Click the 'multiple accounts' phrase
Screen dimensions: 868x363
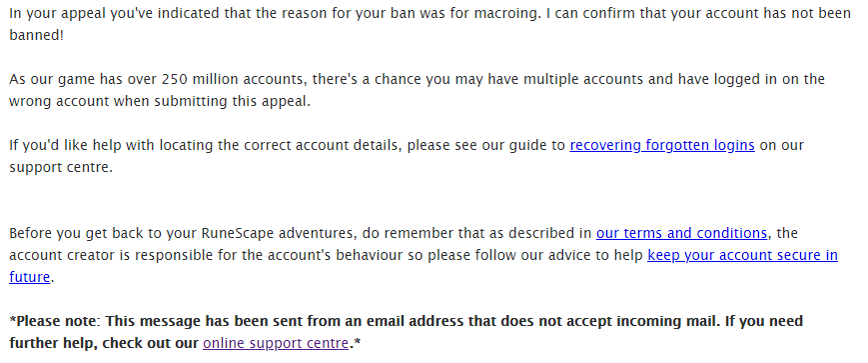click(x=583, y=79)
